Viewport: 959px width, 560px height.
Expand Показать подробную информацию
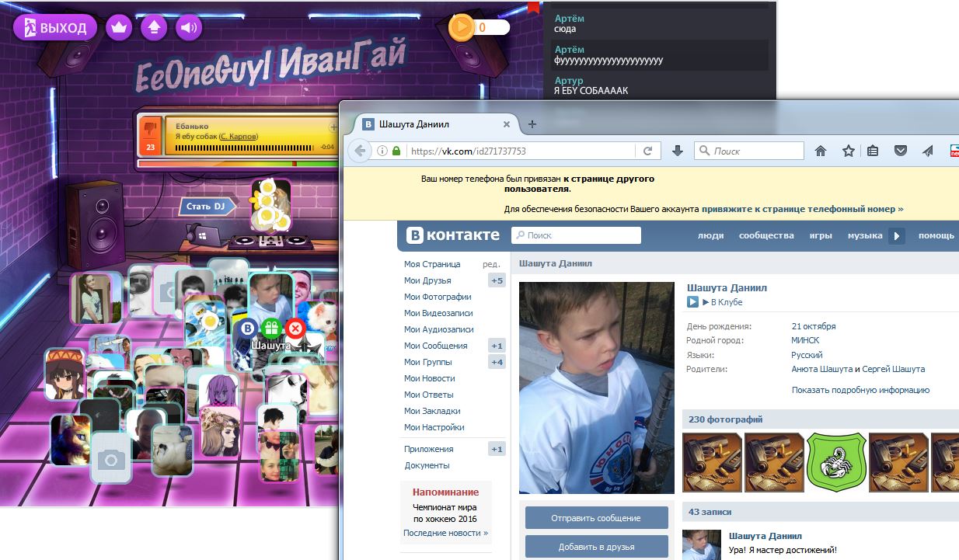pyautogui.click(x=860, y=390)
